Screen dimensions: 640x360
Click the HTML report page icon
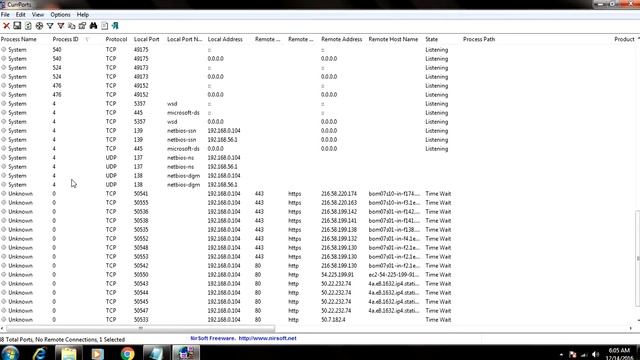[x=104, y=26]
